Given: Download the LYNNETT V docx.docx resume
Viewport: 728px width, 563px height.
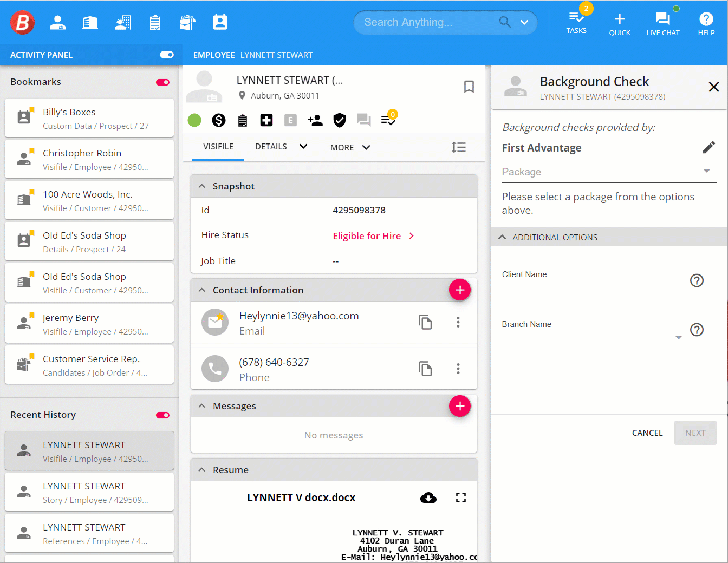Looking at the screenshot, I should (428, 498).
